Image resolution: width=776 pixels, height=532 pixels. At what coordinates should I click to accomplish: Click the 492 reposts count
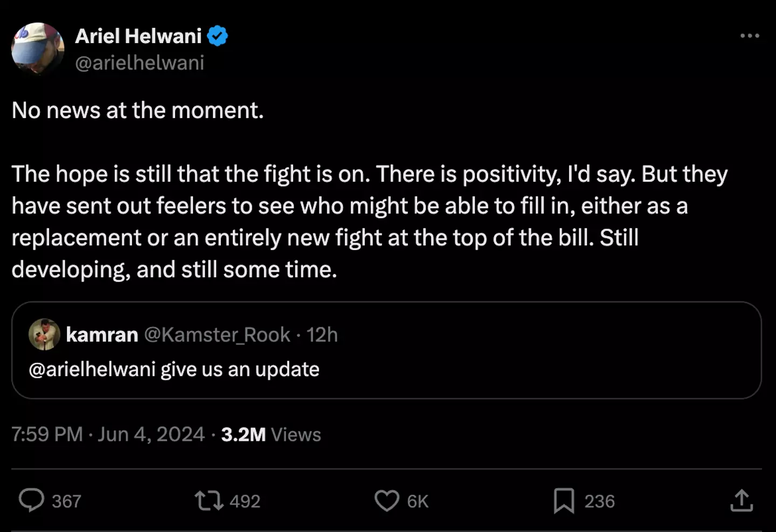tap(245, 501)
